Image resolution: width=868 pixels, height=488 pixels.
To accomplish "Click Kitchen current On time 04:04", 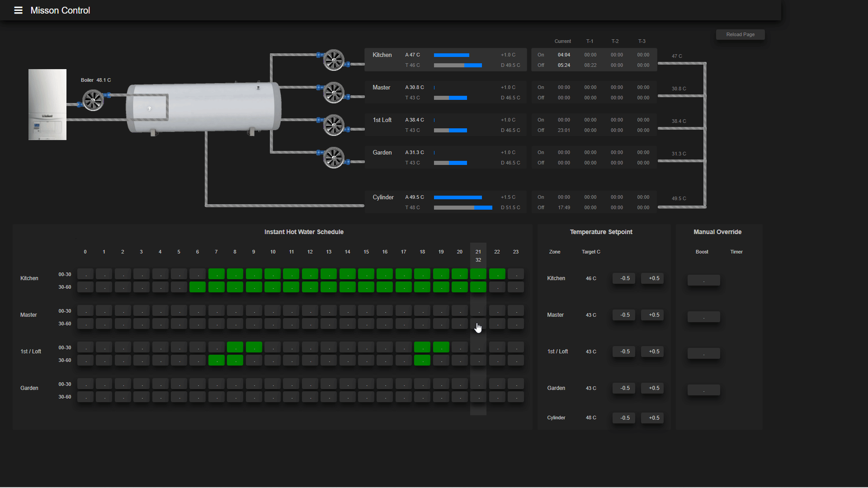I will [564, 55].
